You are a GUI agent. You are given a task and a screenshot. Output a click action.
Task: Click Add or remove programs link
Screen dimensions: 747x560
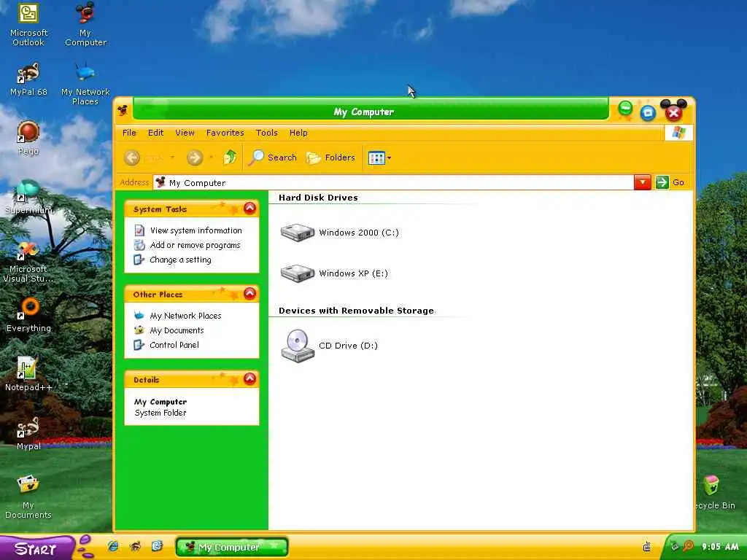coord(187,245)
